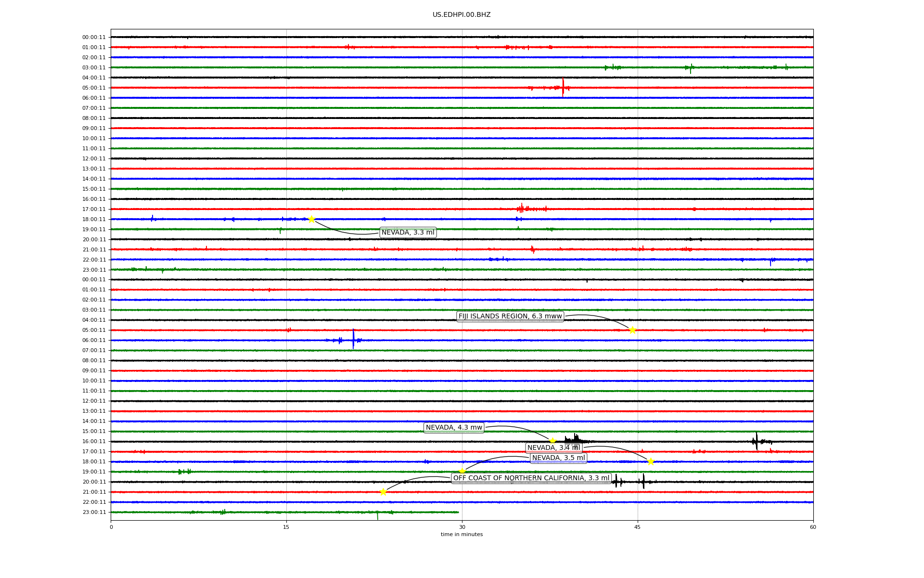Click the 'time in minutes' axis label
This screenshot has height=578, width=924.
[x=462, y=534]
